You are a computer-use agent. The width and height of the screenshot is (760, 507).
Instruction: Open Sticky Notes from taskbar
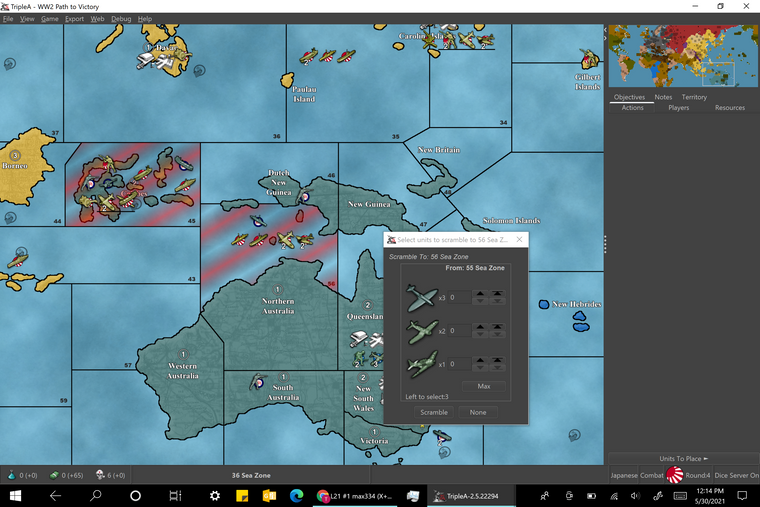(242, 496)
